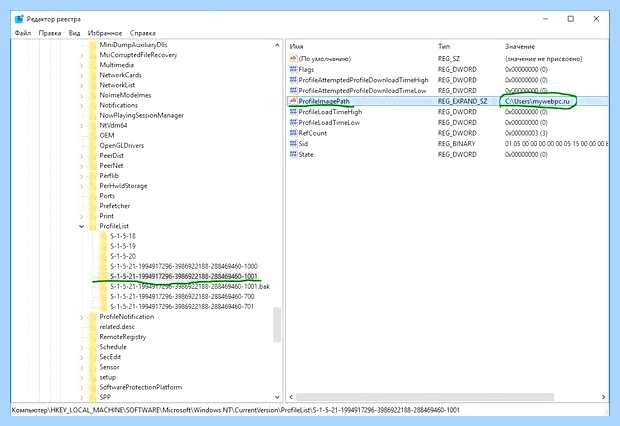Click the folder icon of SPP key

93,397
